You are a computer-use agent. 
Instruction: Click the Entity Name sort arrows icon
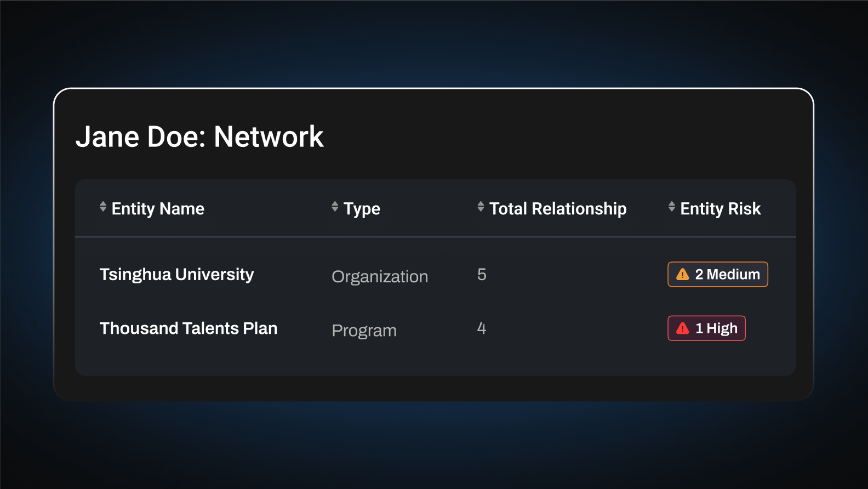(x=103, y=207)
